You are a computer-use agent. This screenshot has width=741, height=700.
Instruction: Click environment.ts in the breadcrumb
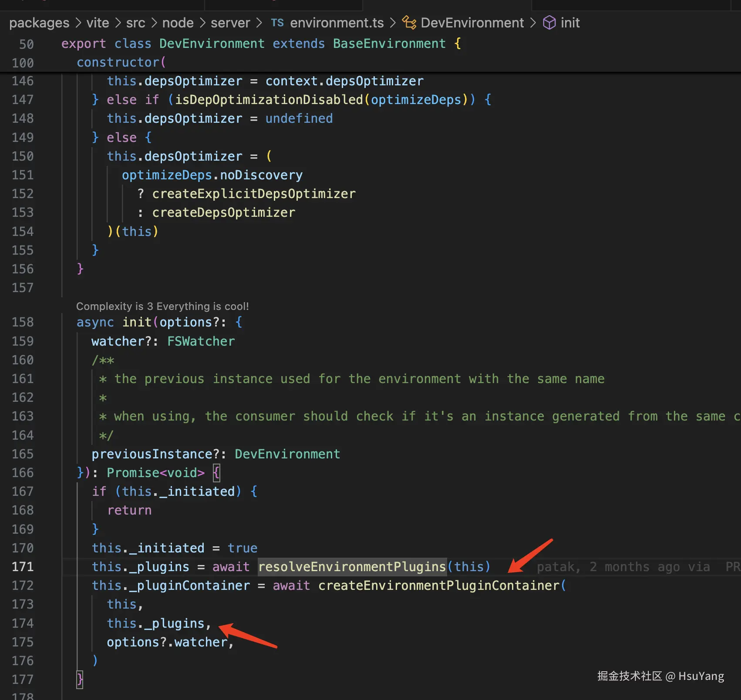(337, 23)
